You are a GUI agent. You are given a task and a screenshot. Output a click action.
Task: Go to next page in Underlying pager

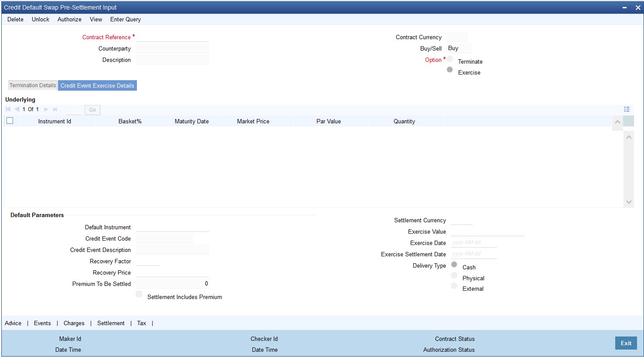46,109
